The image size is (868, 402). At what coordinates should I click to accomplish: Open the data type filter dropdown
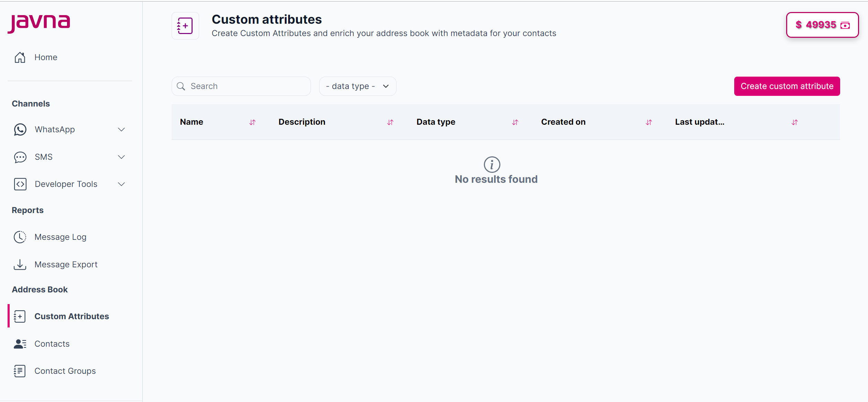(x=357, y=86)
